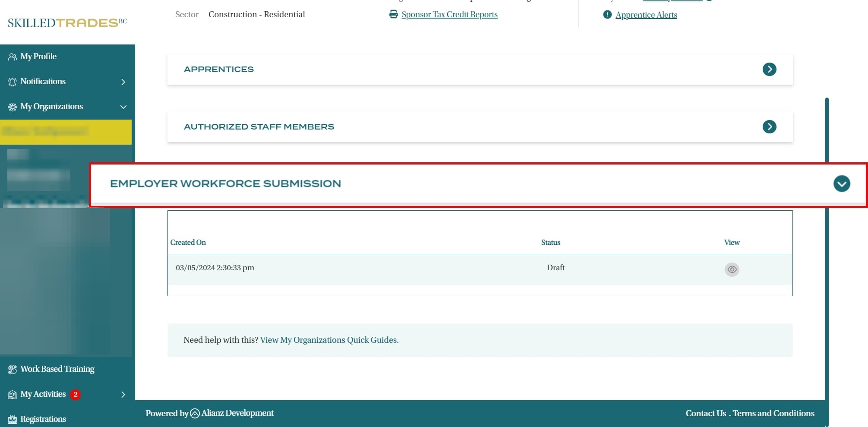Click the Registrations sidebar icon

(12, 419)
